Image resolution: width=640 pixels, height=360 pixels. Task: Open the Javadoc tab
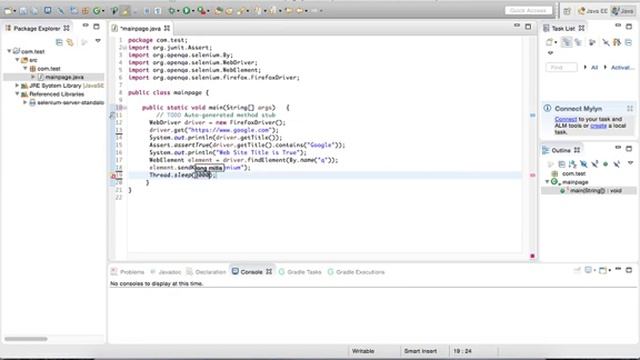pos(165,272)
